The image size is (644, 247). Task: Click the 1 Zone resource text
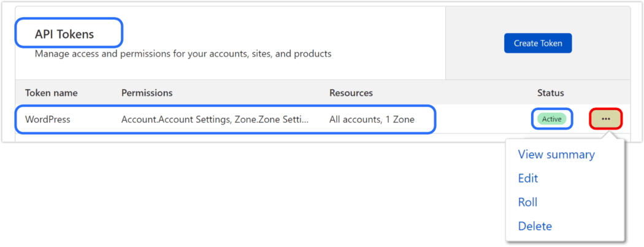click(x=400, y=119)
